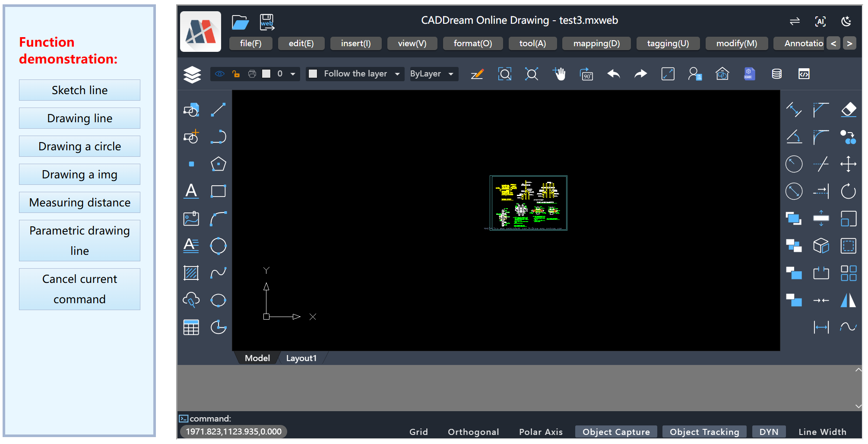The height and width of the screenshot is (444, 868).
Task: Click the mirror tool icon
Action: (848, 300)
